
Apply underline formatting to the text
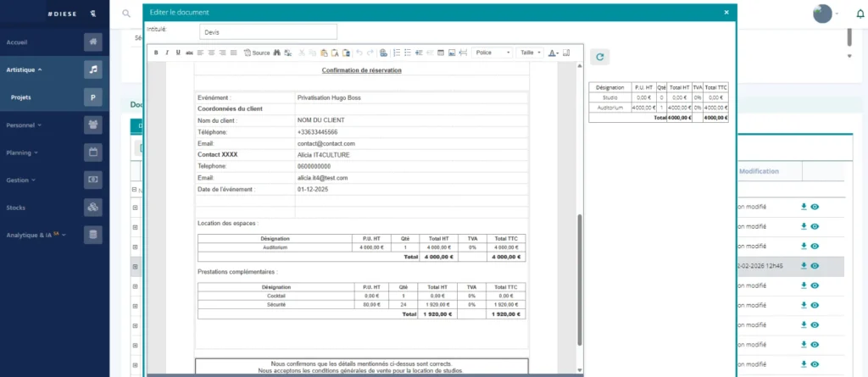coord(178,53)
